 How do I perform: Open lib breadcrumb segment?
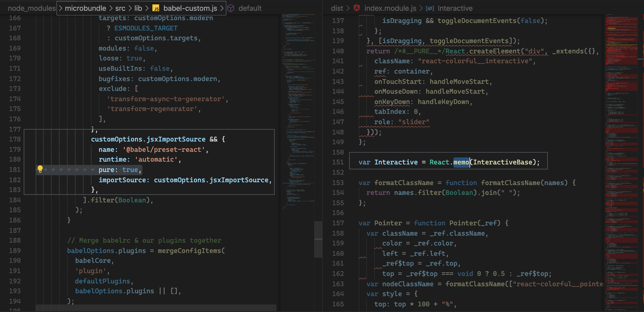[138, 8]
